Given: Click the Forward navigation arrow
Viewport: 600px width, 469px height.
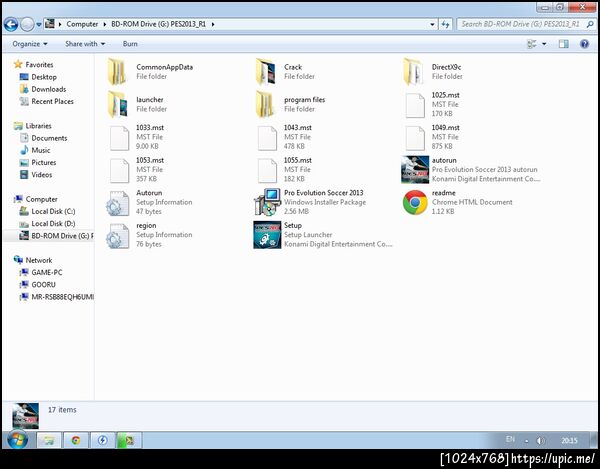Looking at the screenshot, I should [x=27, y=24].
